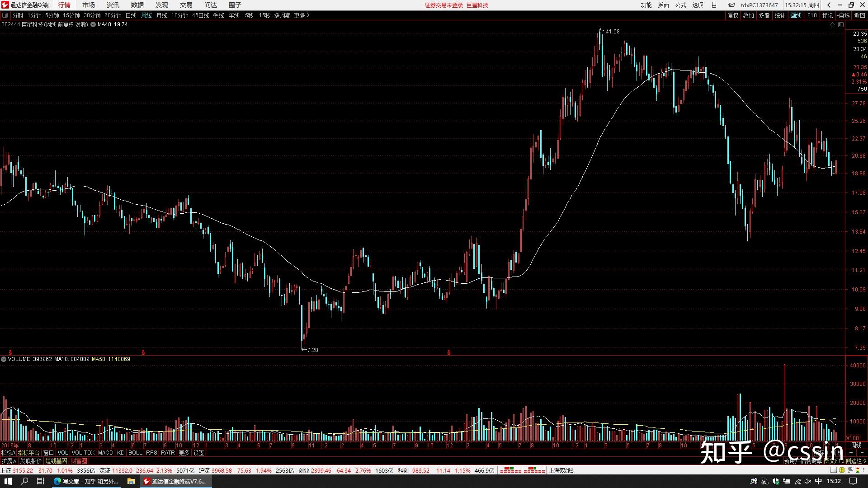
Task: Switch chart period to 年线
Action: (x=234, y=15)
